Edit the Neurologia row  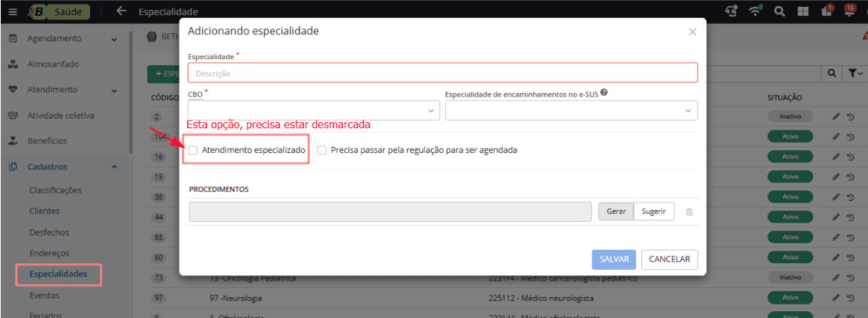tap(836, 298)
